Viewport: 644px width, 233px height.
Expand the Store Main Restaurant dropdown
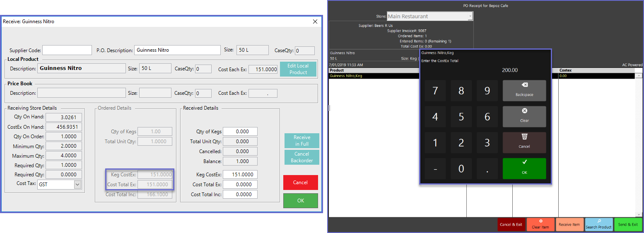[x=470, y=17]
